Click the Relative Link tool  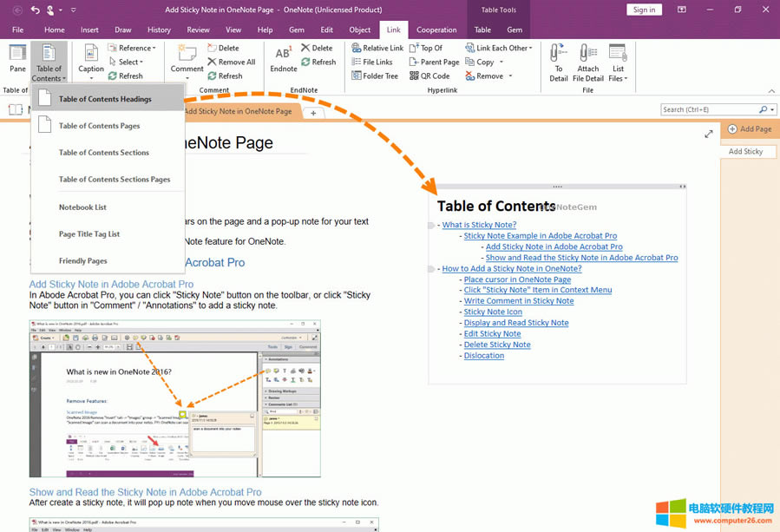coord(377,49)
